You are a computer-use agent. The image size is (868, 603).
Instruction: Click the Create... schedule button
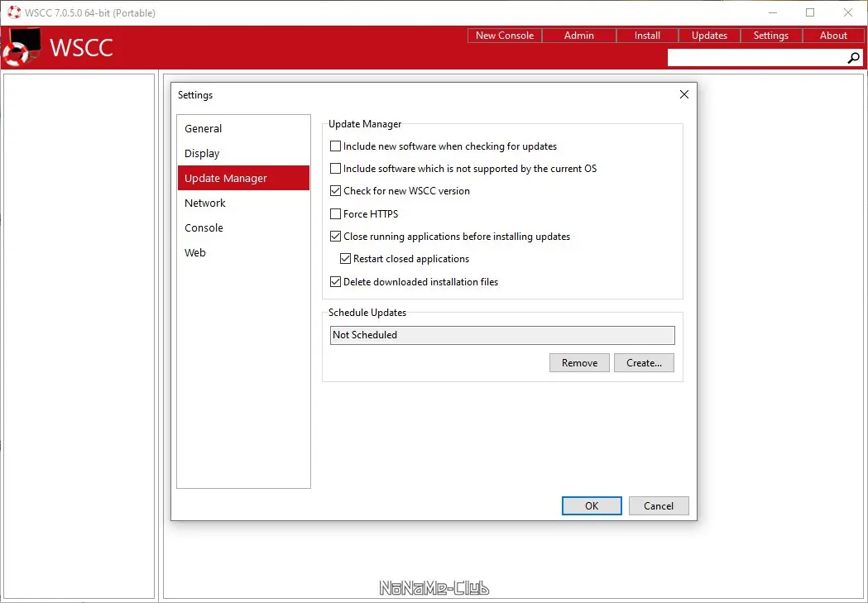[644, 363]
